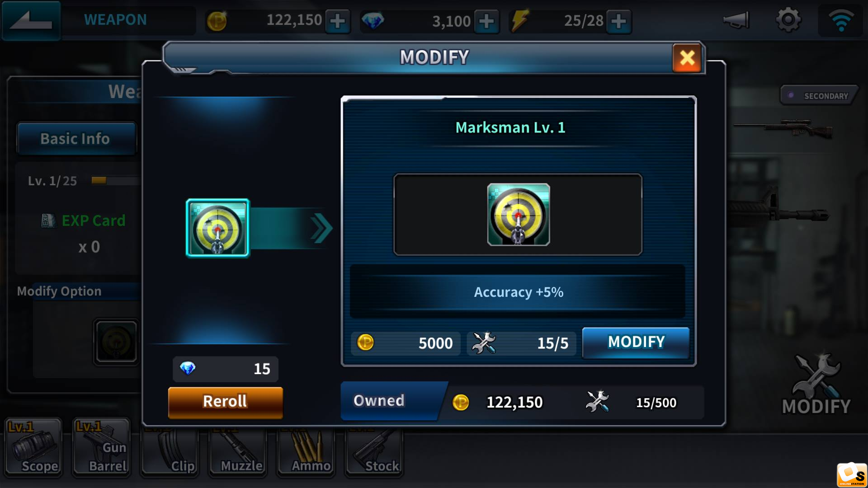Refill energy with plus icon

tap(618, 21)
